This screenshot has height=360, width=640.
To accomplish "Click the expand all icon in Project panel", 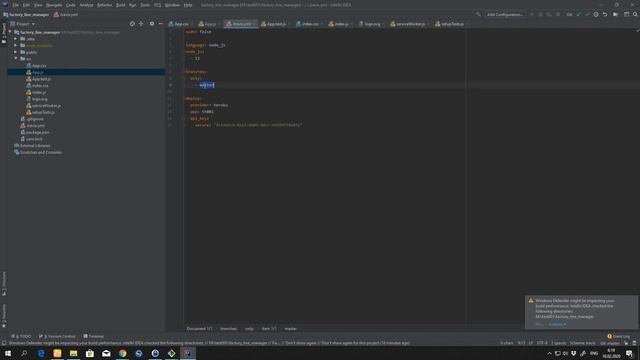I will [x=141, y=24].
